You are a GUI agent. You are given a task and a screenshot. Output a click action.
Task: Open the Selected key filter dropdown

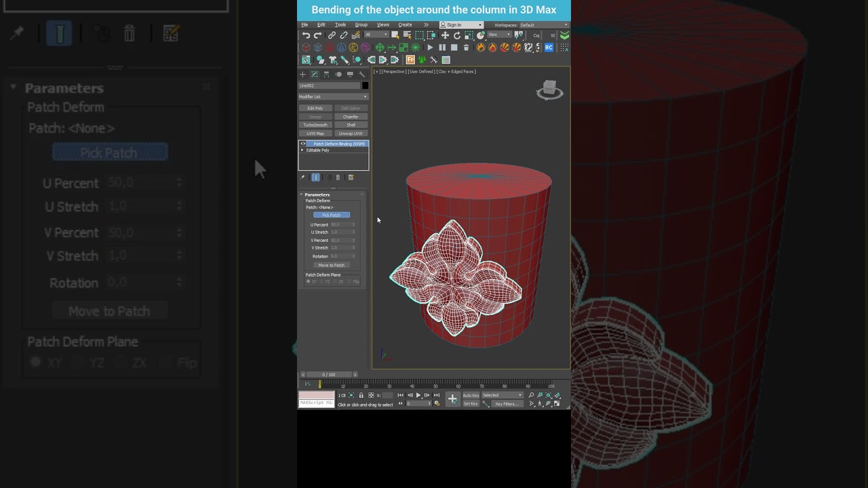tap(502, 395)
